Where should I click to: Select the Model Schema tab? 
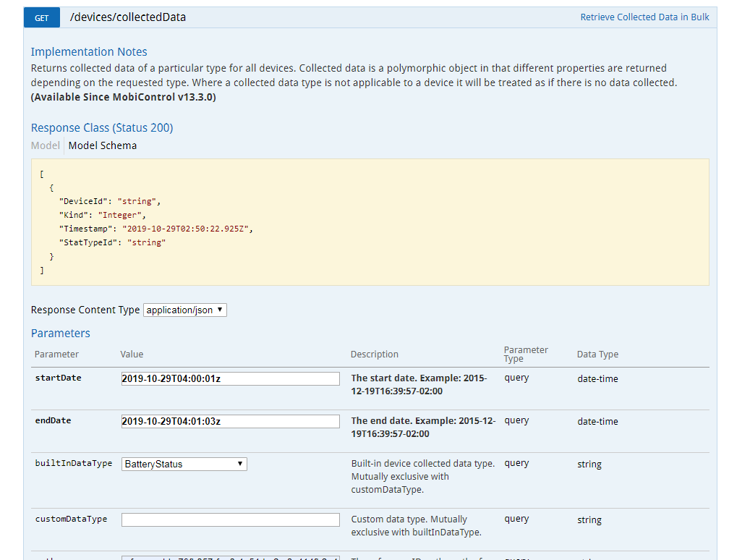(102, 145)
